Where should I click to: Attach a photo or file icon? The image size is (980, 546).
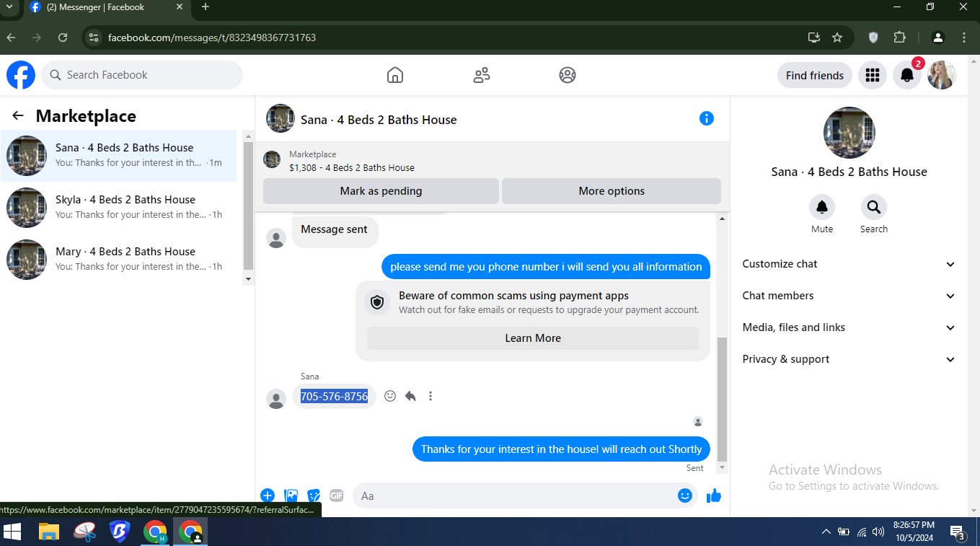click(291, 496)
